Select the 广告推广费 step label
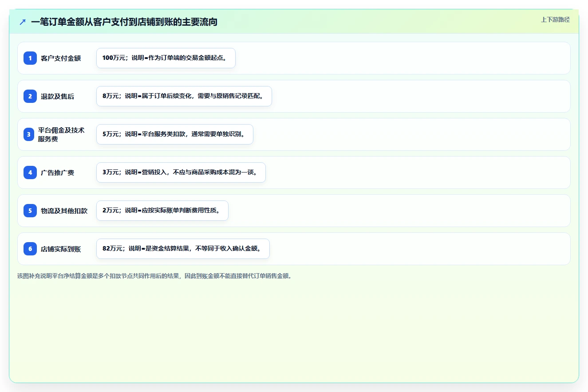Image resolution: width=588 pixels, height=392 pixels. [x=57, y=172]
